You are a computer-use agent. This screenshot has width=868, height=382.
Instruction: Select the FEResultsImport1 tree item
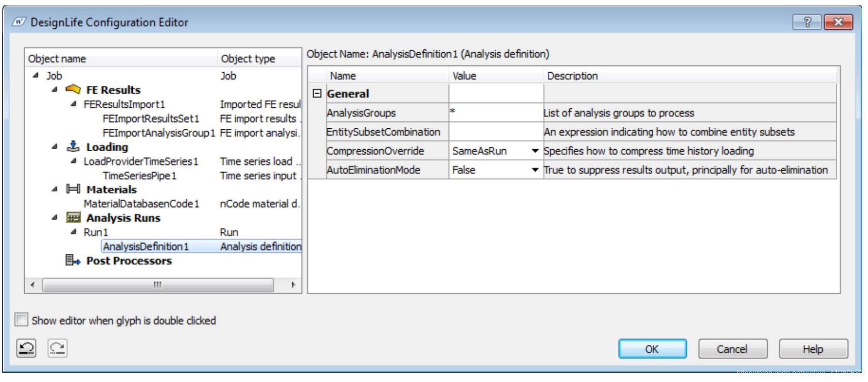pyautogui.click(x=124, y=104)
